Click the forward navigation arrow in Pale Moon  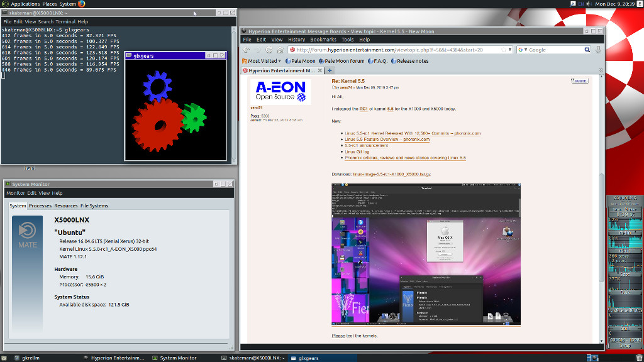click(x=257, y=50)
